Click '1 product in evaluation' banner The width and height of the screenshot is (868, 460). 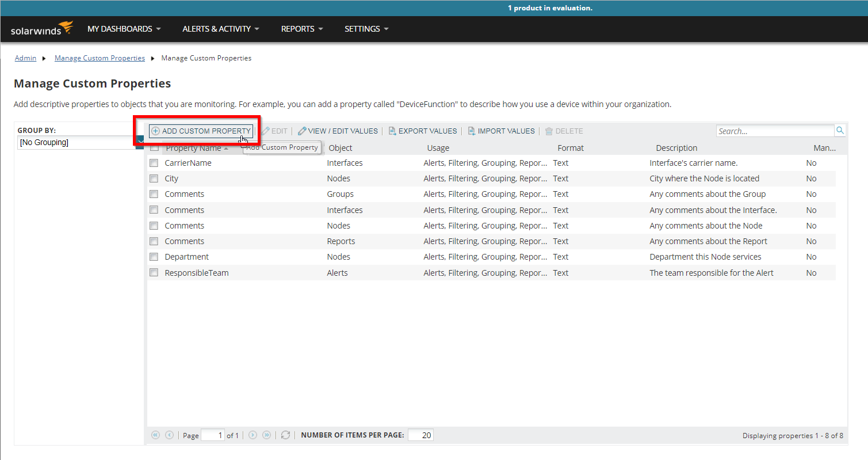(550, 8)
